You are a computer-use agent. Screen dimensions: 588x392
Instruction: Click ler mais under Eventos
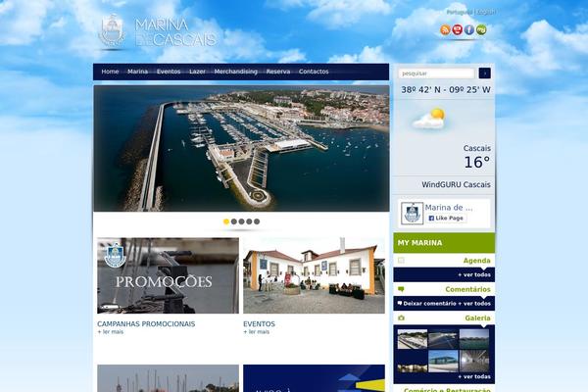[x=257, y=332]
